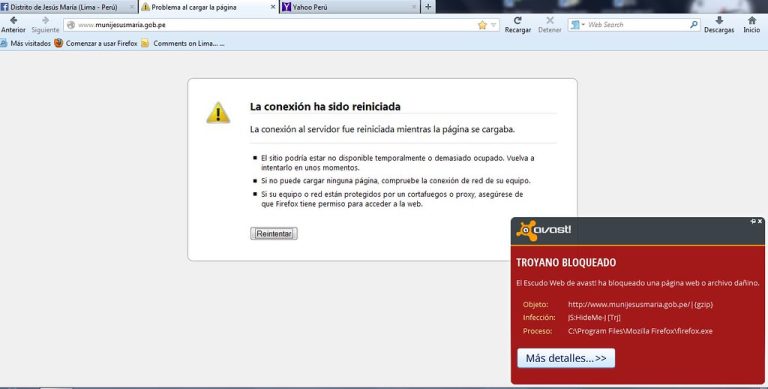Image resolution: width=768 pixels, height=389 pixels.
Task: Open Comenzar a usar Firefox bookmark
Action: pyautogui.click(x=96, y=43)
